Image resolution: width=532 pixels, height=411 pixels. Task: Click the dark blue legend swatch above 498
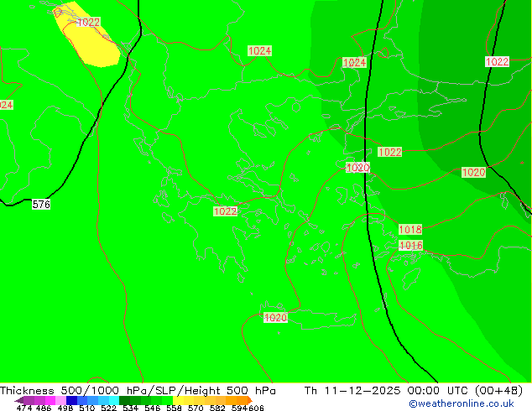[71, 400]
